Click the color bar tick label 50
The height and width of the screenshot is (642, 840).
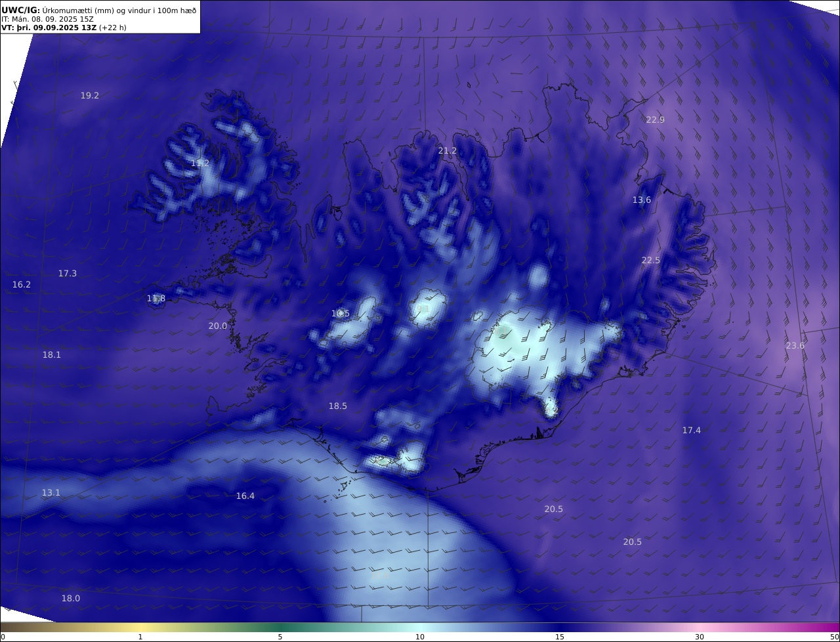[x=835, y=637]
